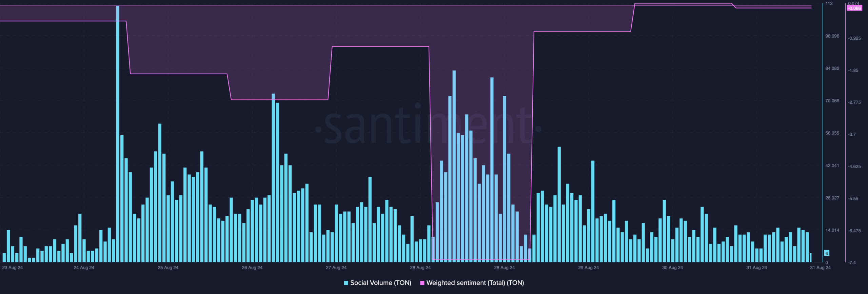Click the pink -0.066 current sentiment value tag
This screenshot has width=868, height=294.
[854, 8]
